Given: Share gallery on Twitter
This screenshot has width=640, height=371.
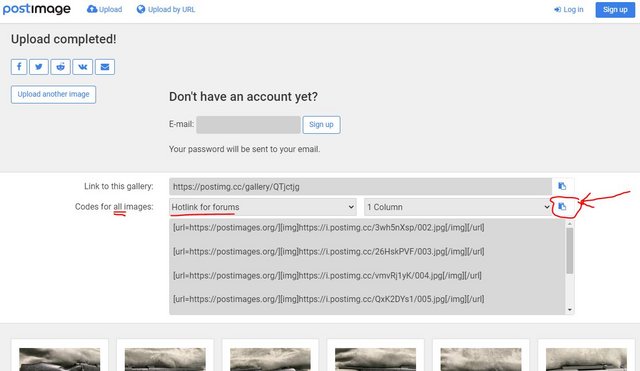Looking at the screenshot, I should click(39, 67).
